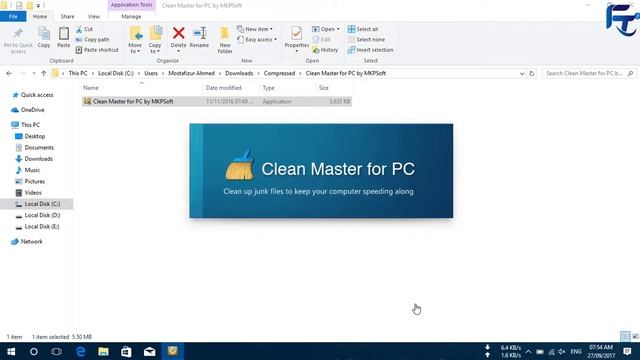Screen dimensions: 640x360
Task: Open the Properties checkmark icon
Action: coord(297,33)
